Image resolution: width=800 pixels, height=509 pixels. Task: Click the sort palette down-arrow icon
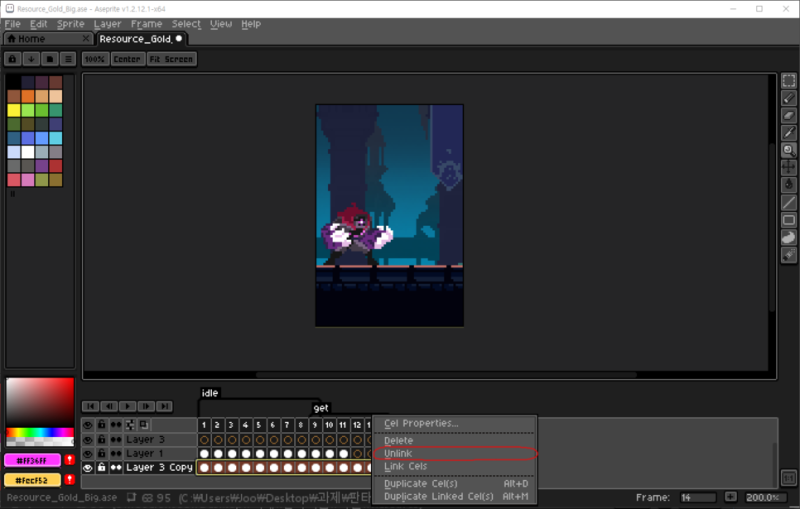coord(31,59)
